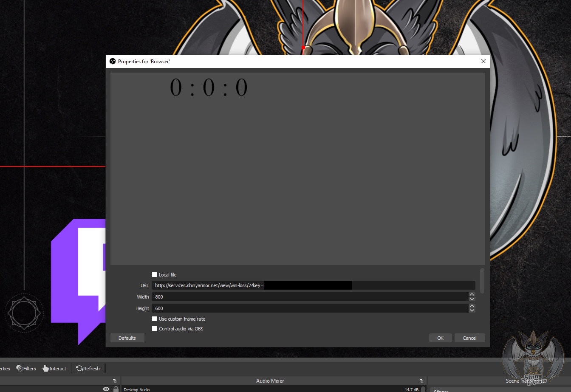
Task: Check Control audio via OBS
Action: point(155,329)
